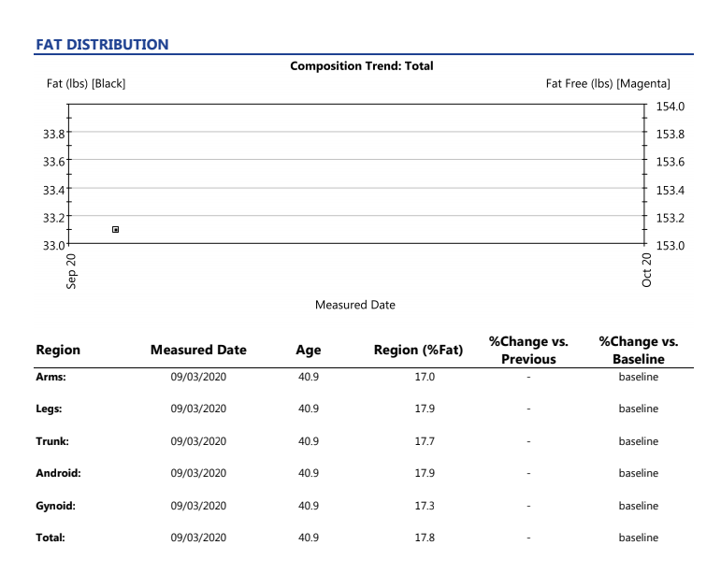
Task: Click the FAT DISTRIBUTION section heading
Action: pyautogui.click(x=102, y=45)
